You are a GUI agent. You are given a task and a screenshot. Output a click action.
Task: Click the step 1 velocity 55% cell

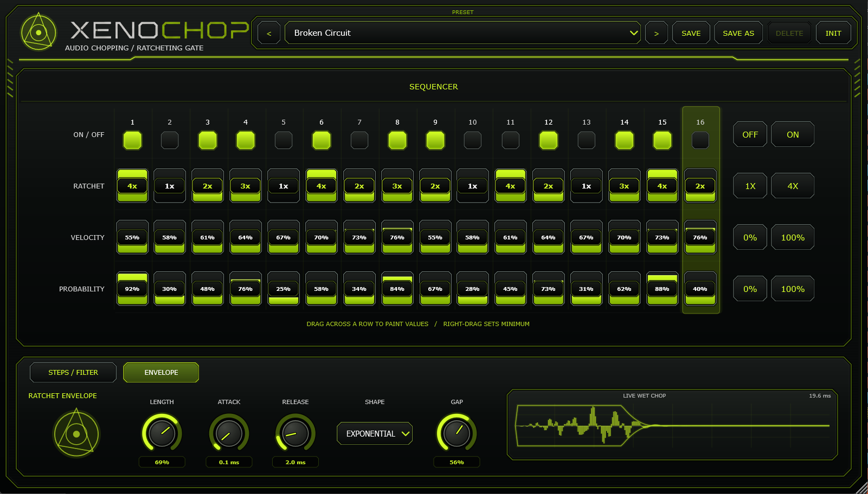click(x=132, y=237)
